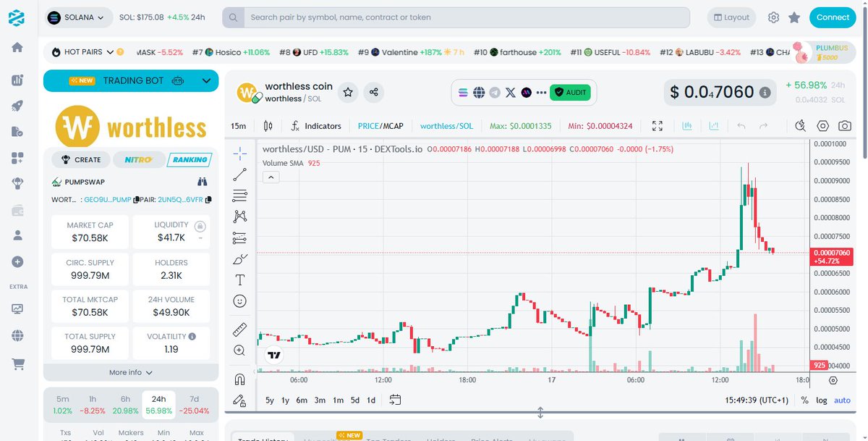
Task: Add worthless coin to favorites star
Action: click(348, 92)
